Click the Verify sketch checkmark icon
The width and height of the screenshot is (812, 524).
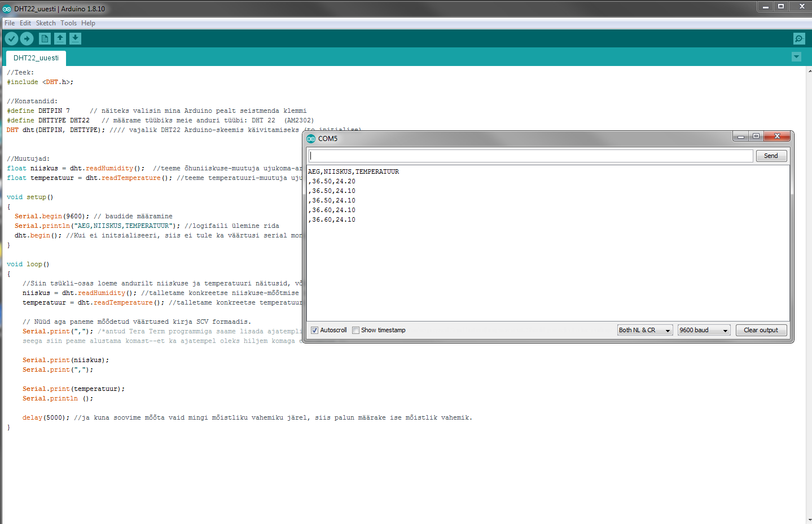point(11,38)
